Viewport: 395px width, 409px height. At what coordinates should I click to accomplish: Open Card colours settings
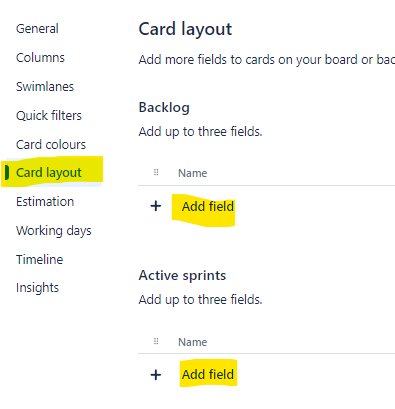click(x=51, y=145)
